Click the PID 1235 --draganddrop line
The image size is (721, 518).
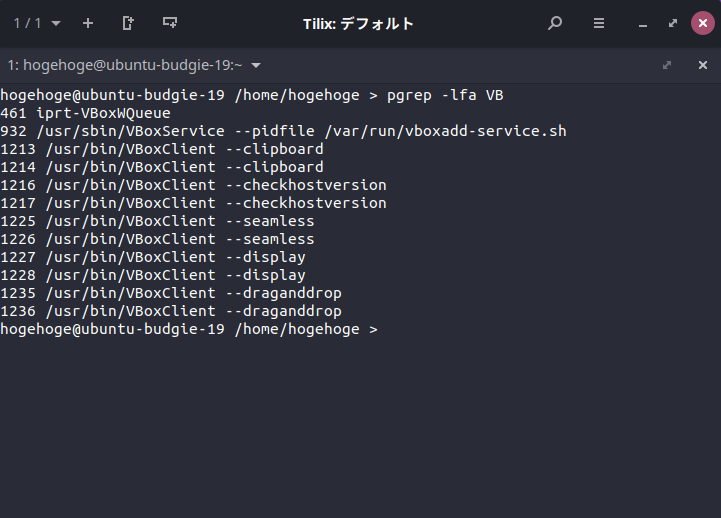click(171, 293)
